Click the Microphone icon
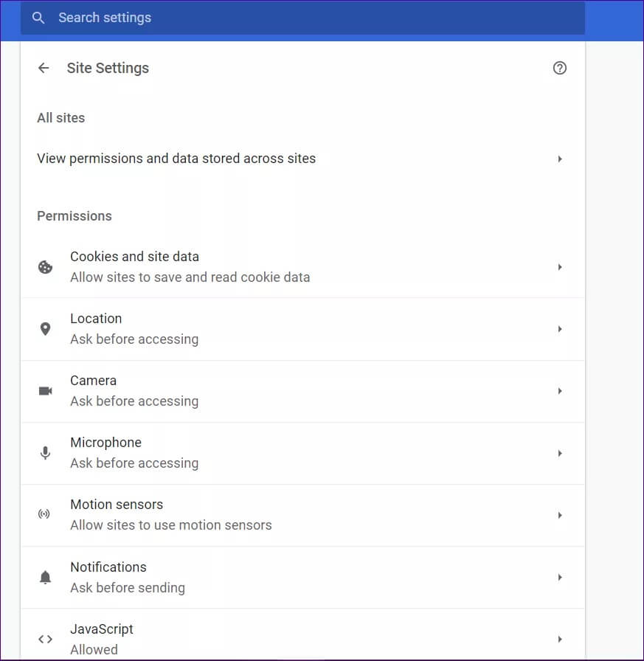 (45, 453)
